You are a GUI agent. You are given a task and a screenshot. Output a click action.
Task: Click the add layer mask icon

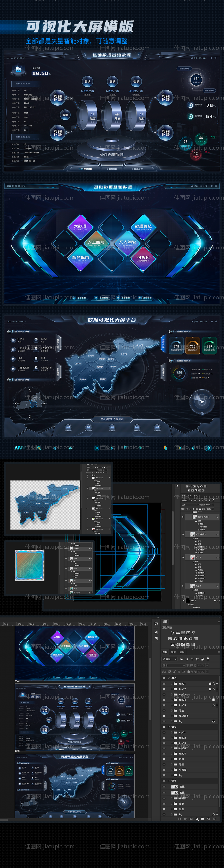click(x=191, y=819)
